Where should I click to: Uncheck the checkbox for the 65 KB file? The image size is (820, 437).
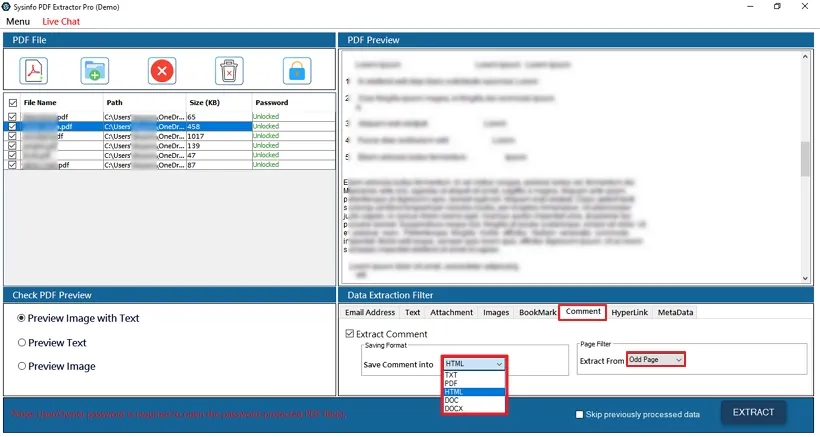[13, 117]
